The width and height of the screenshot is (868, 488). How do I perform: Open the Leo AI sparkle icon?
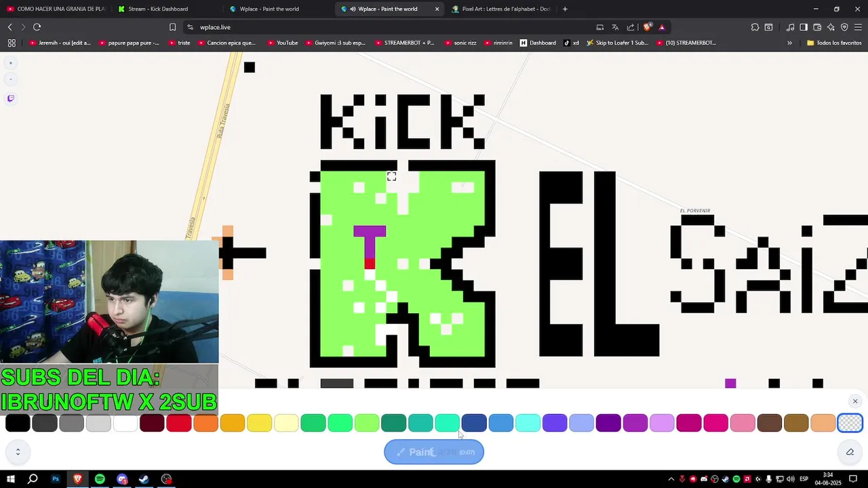(x=831, y=27)
